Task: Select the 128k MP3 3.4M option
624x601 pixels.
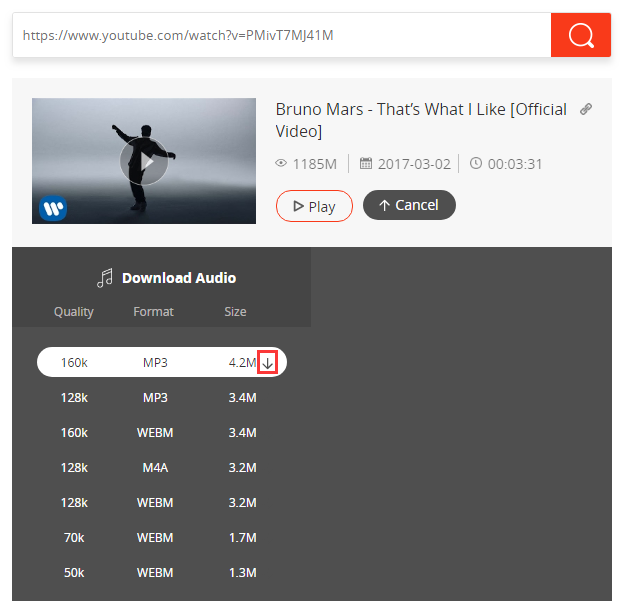Action: pyautogui.click(x=162, y=397)
